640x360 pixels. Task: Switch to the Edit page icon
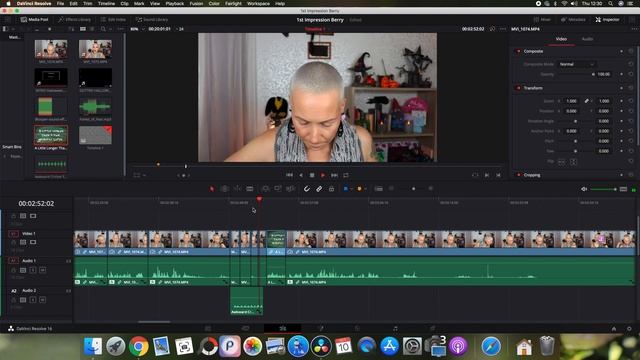(x=282, y=328)
